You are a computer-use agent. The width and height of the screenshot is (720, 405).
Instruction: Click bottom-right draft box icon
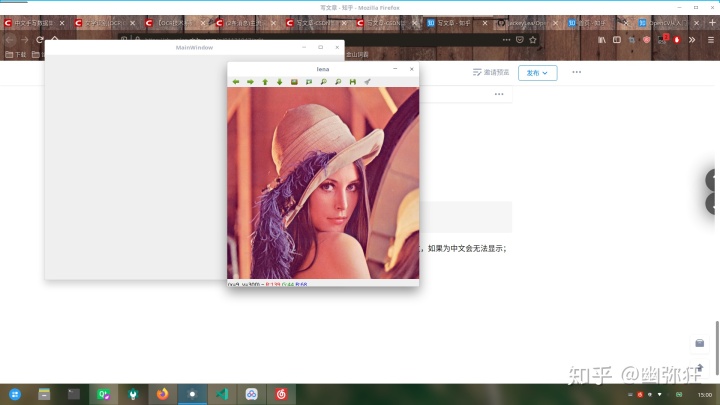(x=700, y=343)
